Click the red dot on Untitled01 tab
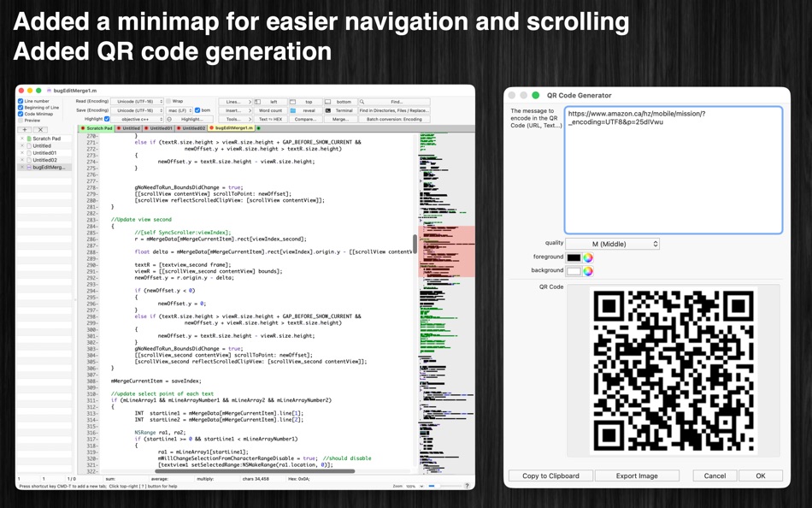812x508 pixels. [147, 128]
